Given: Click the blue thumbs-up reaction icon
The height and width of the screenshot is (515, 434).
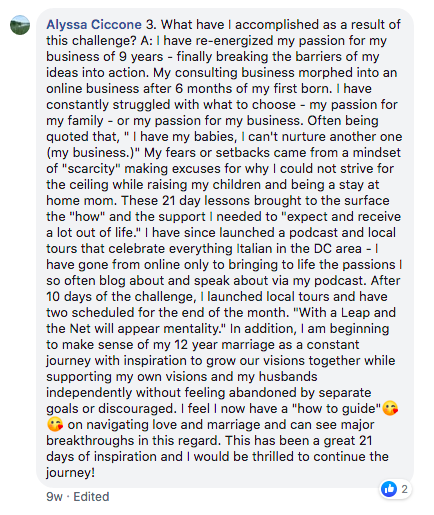Looking at the screenshot, I should click(x=389, y=489).
